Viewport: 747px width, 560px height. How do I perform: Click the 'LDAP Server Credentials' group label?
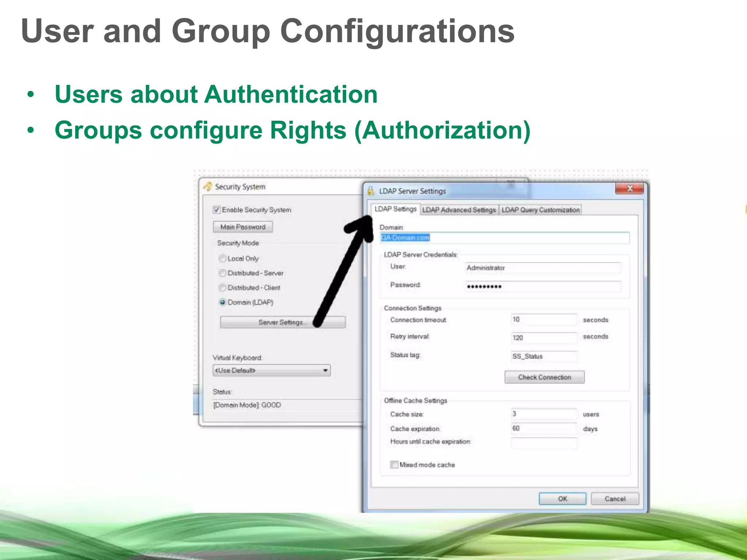click(x=420, y=254)
